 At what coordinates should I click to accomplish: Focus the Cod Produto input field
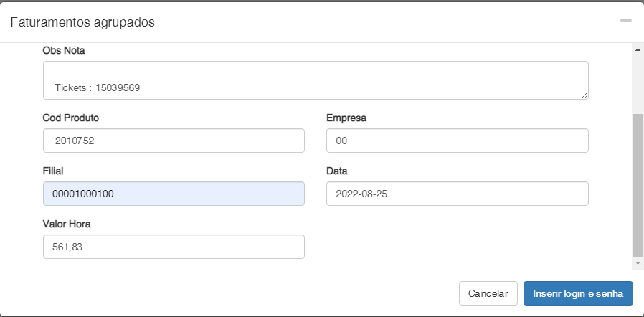(174, 141)
